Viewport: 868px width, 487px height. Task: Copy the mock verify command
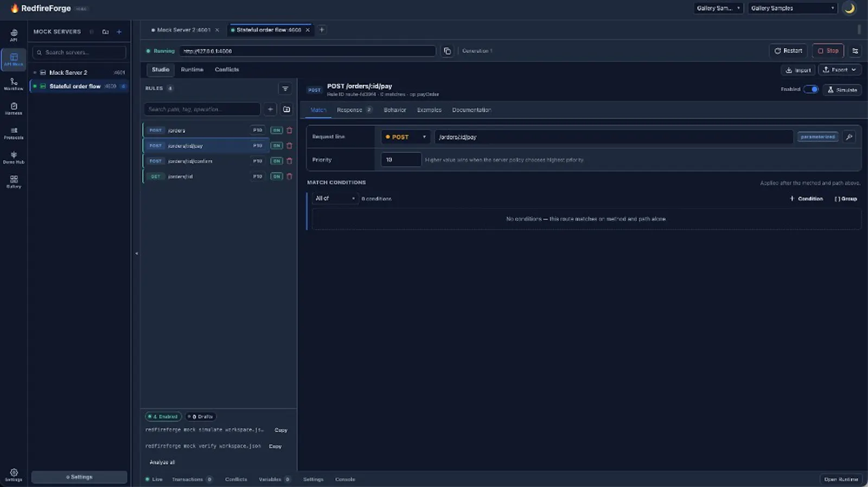point(275,446)
